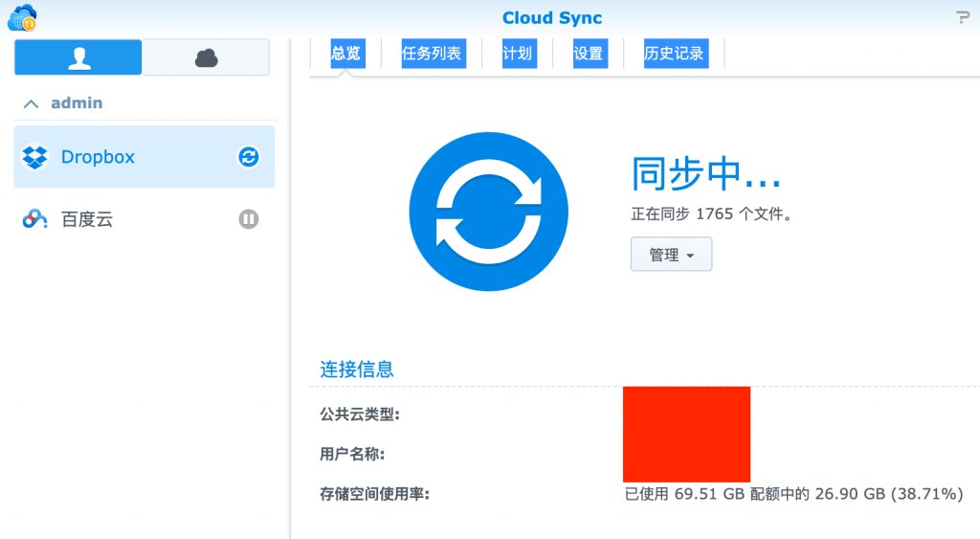
Task: Click the storage usage value text
Action: coord(792,494)
